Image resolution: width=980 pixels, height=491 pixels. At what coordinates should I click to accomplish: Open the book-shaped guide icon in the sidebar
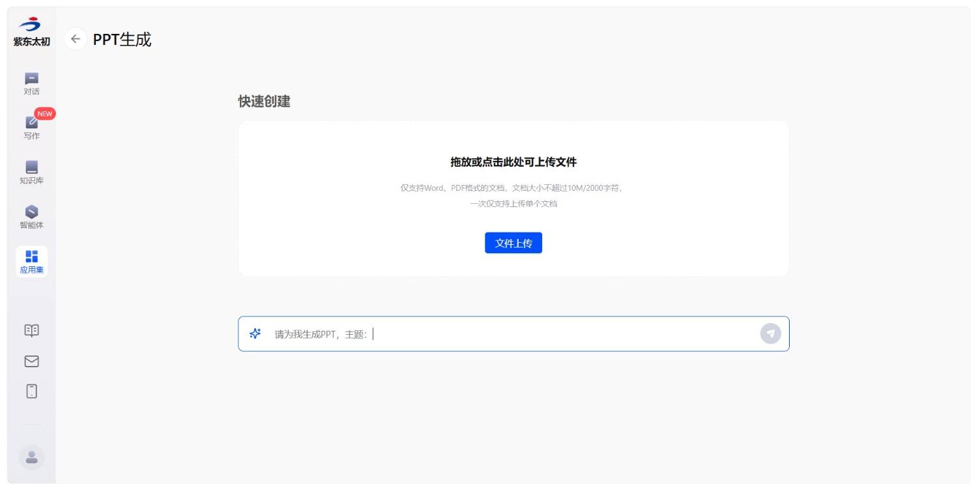(31, 330)
